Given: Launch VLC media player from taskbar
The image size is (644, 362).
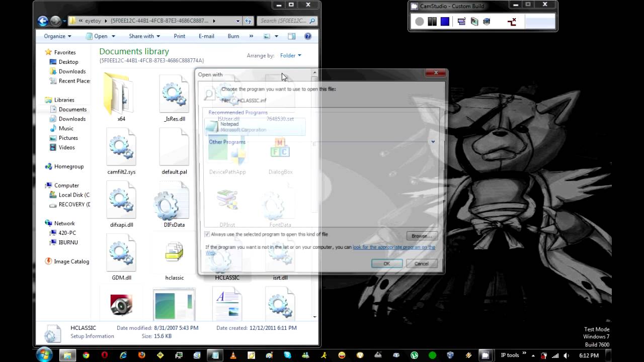Looking at the screenshot, I should click(233, 355).
